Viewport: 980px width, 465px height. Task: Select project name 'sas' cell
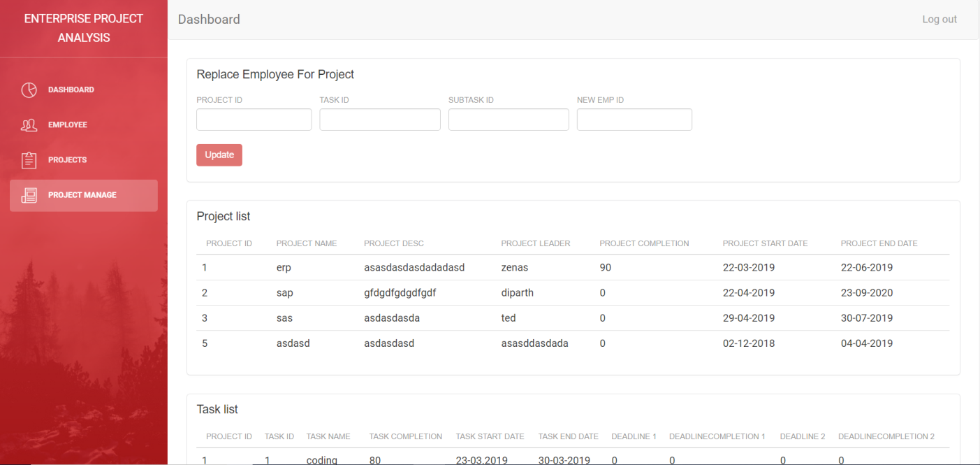pyautogui.click(x=284, y=318)
